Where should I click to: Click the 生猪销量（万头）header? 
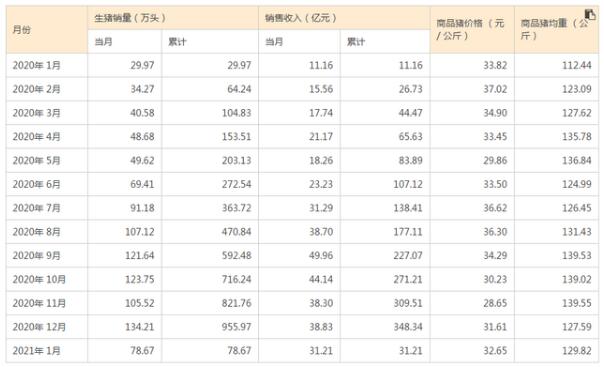pos(130,18)
